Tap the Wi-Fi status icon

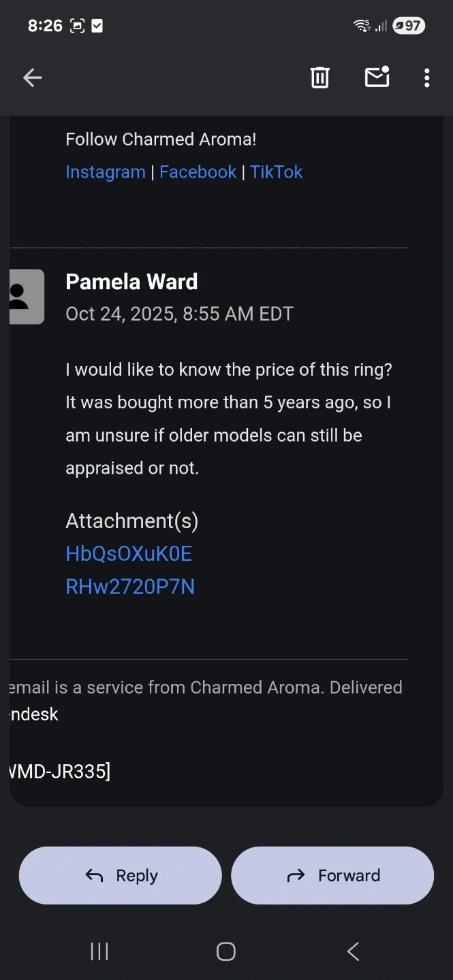361,26
